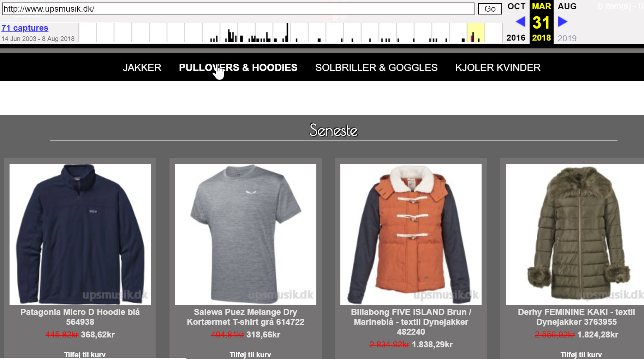
Task: Open Patagonia Micro D Hoodie title link
Action: coord(80,317)
